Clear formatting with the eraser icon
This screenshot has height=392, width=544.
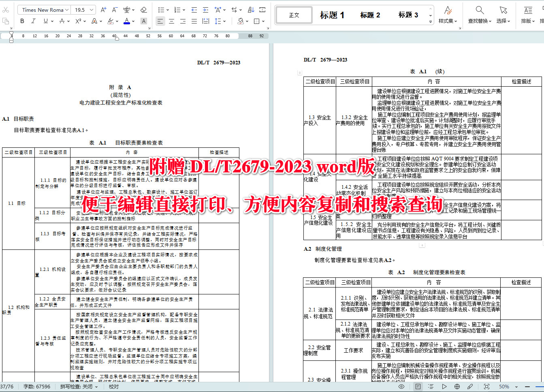pos(143,10)
